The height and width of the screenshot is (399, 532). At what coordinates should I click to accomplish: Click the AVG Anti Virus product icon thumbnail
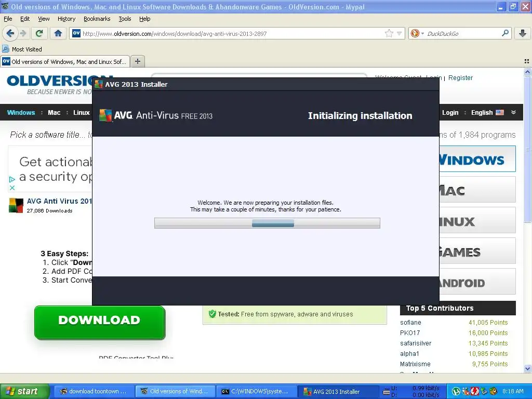pyautogui.click(x=16, y=205)
